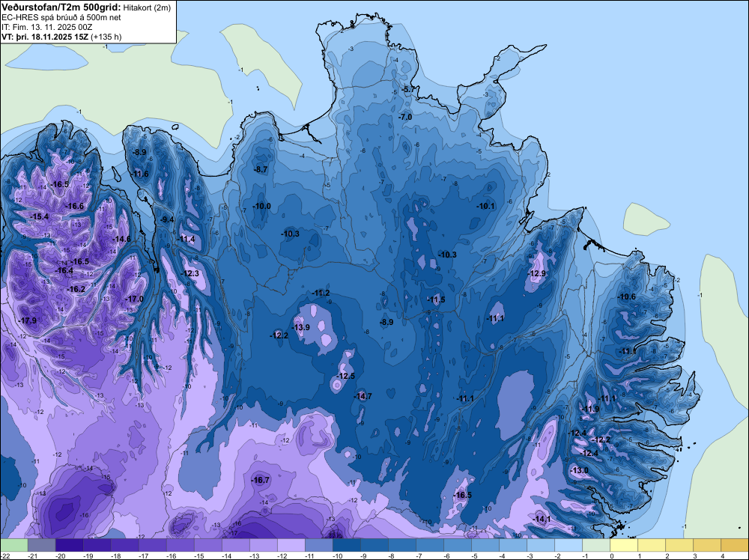Click the -16.7 temperature label
This screenshot has width=749, height=560.
(261, 480)
